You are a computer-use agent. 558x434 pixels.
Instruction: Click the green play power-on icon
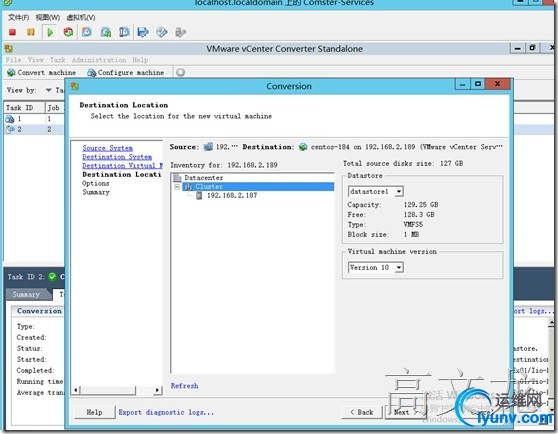(50, 32)
